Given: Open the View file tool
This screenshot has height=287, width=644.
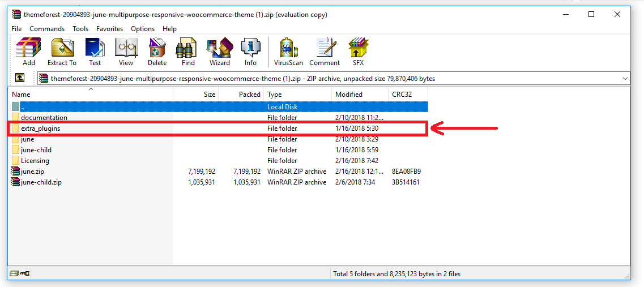Looking at the screenshot, I should 126,52.
